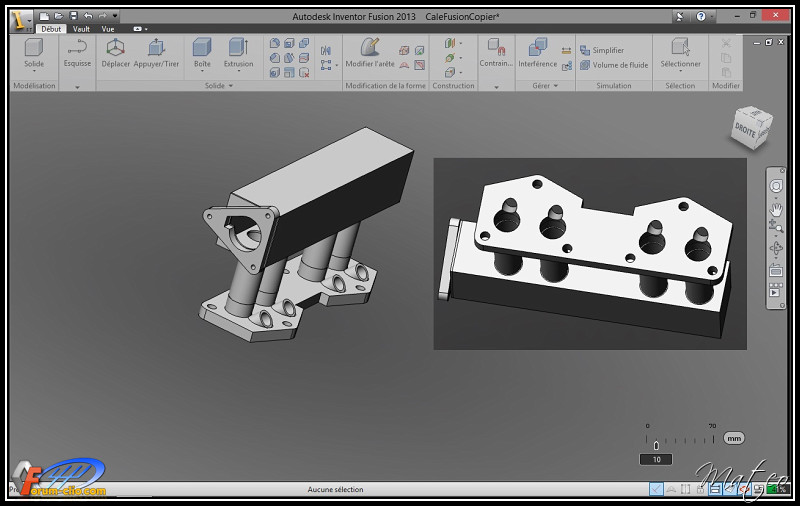Image resolution: width=800 pixels, height=506 pixels.
Task: Open the Inventor Fusion application menu button
Action: (20, 21)
